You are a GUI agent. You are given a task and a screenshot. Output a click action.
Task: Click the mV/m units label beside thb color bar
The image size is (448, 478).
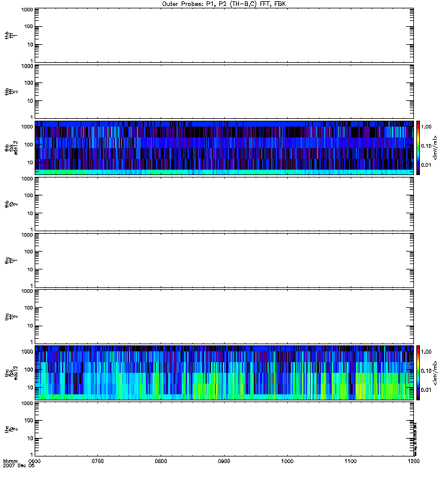tap(435, 148)
